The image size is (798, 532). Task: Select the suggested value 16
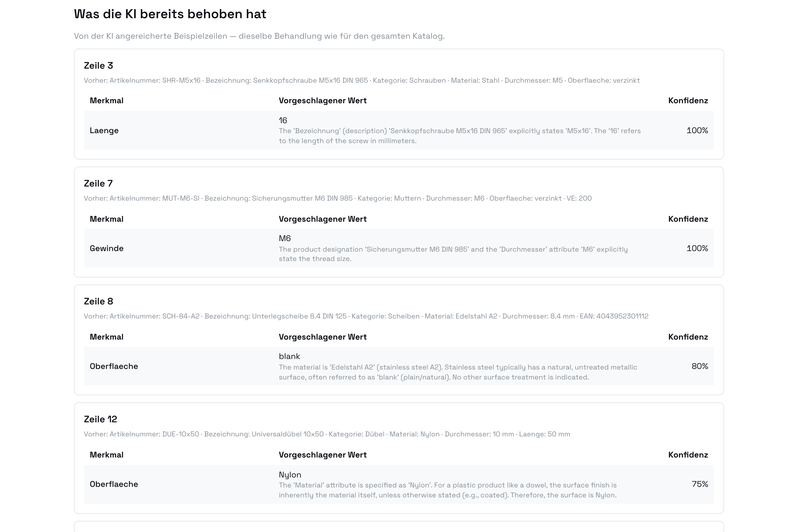283,121
